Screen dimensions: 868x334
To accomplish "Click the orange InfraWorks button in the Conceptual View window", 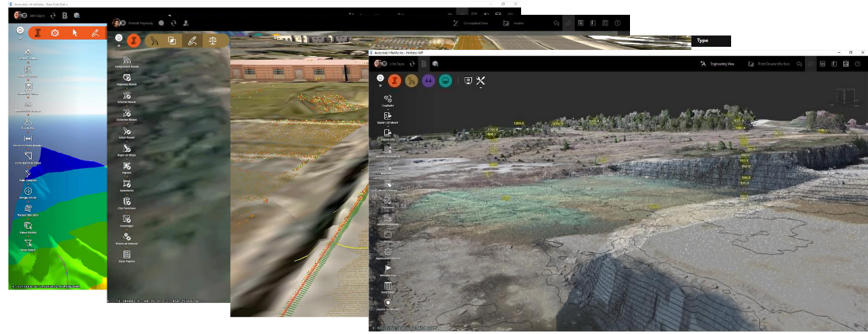I will point(134,40).
